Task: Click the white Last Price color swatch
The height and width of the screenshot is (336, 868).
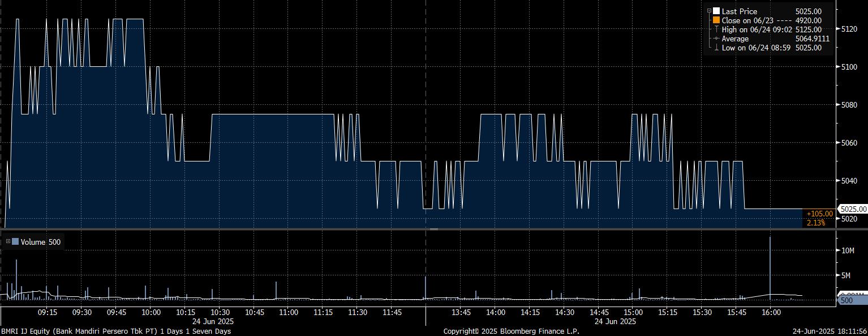Action: tap(716, 11)
